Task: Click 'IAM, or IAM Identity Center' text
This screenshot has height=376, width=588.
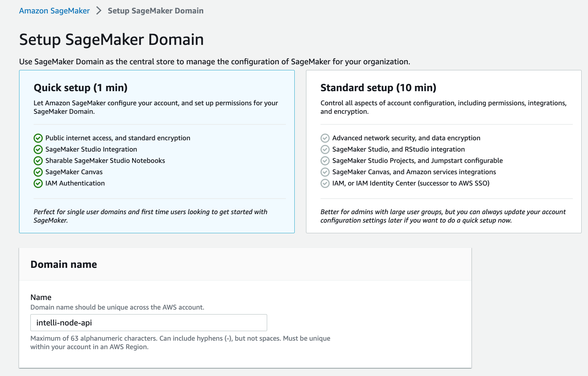Action: (411, 183)
